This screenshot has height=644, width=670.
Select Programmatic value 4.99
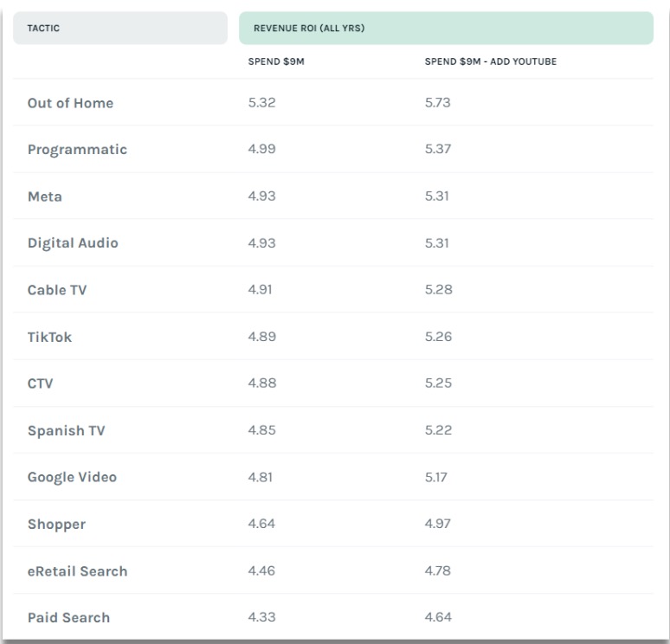[x=262, y=149]
